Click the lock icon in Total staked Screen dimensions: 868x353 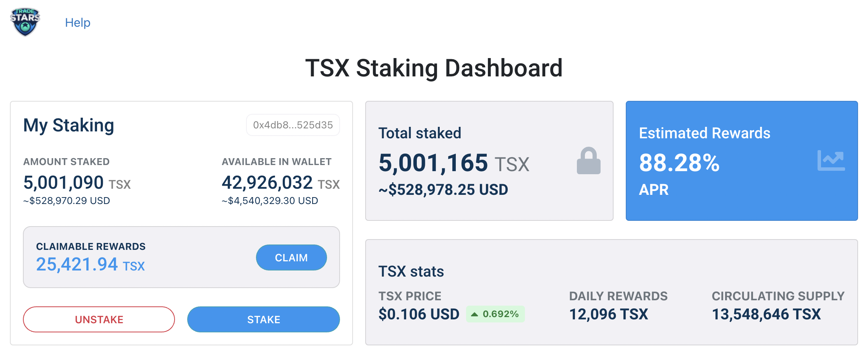[x=588, y=161]
